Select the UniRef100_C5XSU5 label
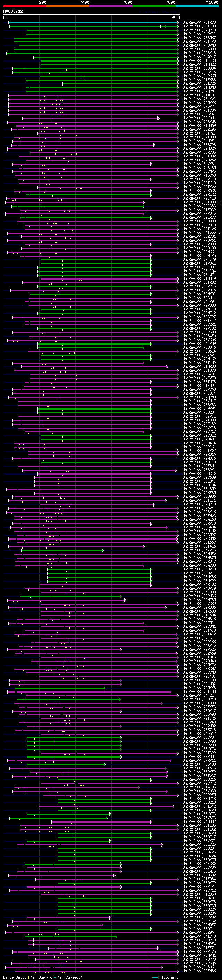 pyautogui.click(x=199, y=153)
